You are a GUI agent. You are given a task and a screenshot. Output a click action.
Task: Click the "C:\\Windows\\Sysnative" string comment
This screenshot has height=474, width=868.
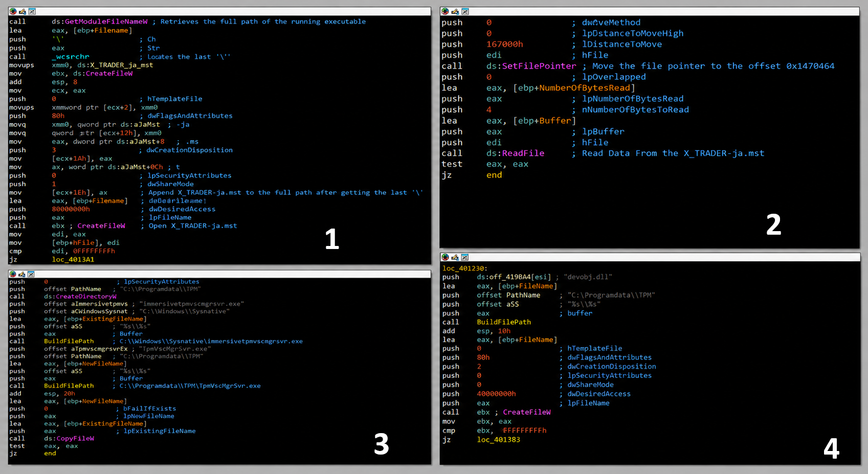[184, 311]
